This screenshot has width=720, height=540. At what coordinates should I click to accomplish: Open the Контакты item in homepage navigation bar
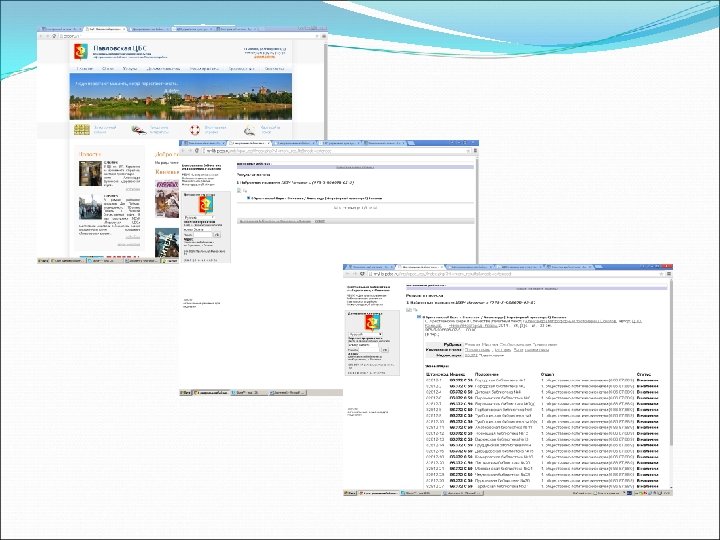pyautogui.click(x=274, y=68)
